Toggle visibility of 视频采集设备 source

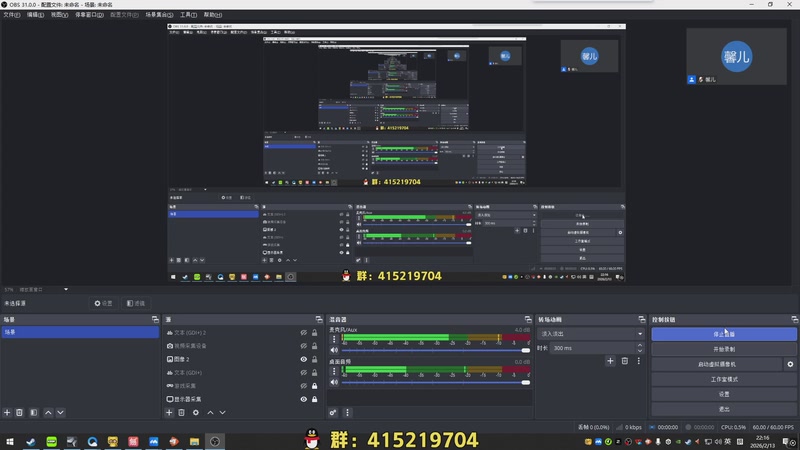click(304, 346)
